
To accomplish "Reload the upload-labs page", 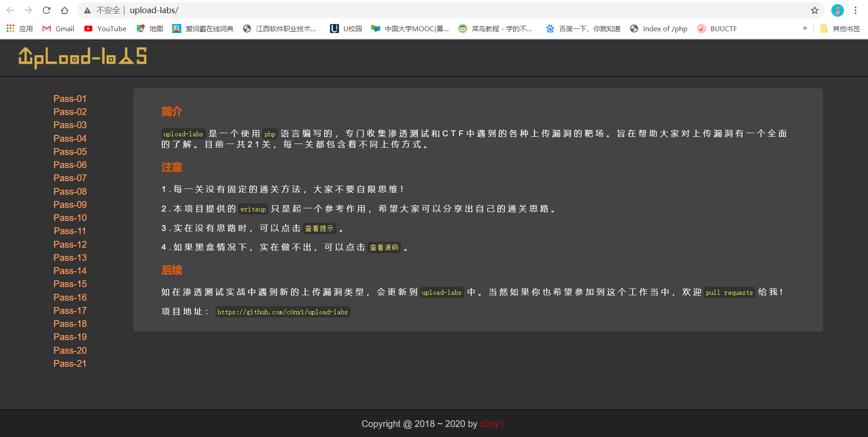I will pyautogui.click(x=46, y=10).
